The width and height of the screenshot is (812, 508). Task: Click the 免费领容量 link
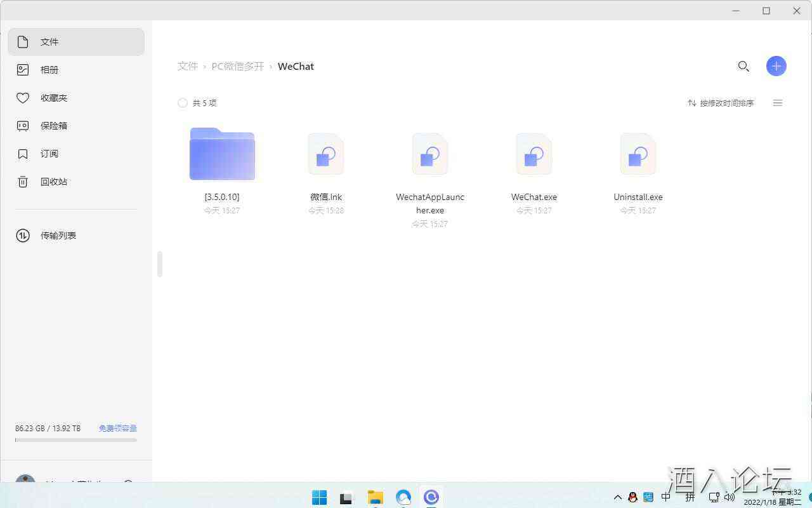[x=117, y=428]
